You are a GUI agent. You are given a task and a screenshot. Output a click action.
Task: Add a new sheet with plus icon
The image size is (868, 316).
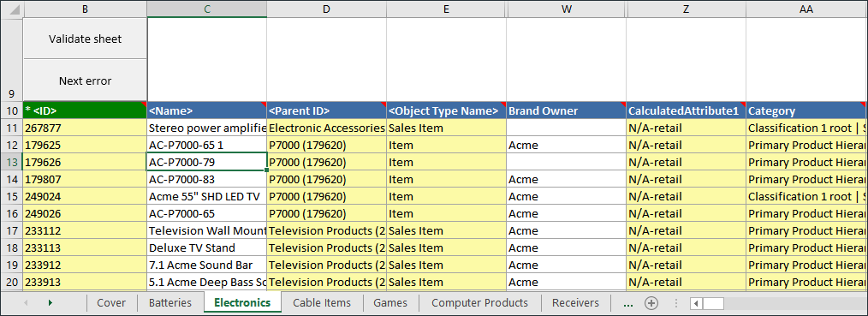click(x=651, y=302)
